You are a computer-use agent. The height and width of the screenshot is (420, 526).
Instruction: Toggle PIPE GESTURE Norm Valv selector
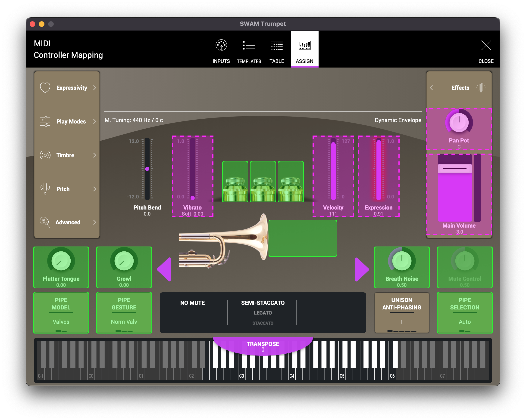tap(124, 313)
